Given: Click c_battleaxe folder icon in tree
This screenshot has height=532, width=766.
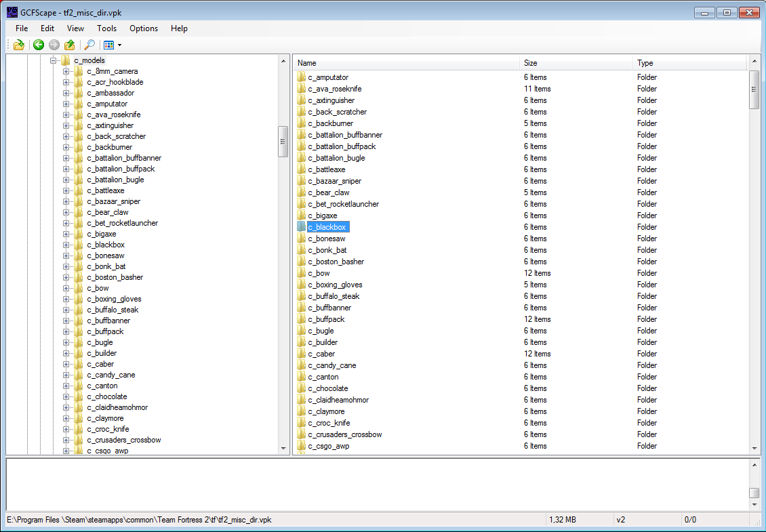Looking at the screenshot, I should [78, 190].
